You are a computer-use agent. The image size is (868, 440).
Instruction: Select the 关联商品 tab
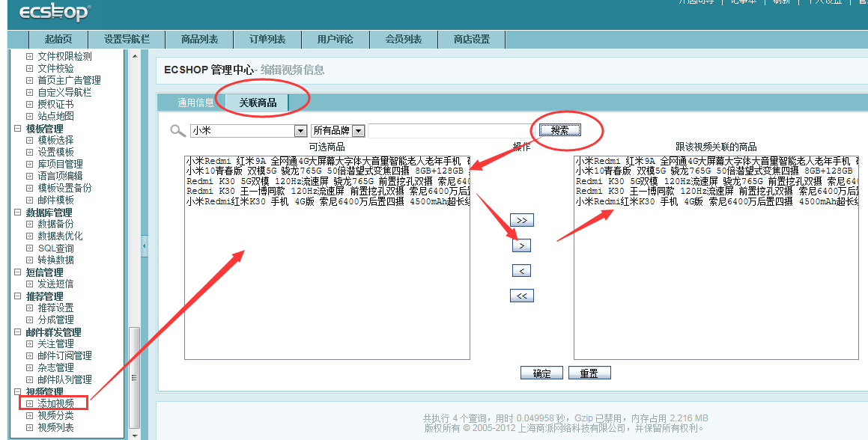pos(258,103)
